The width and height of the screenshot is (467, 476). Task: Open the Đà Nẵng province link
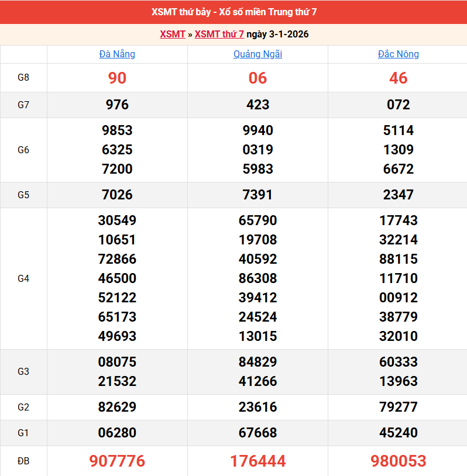coord(117,54)
